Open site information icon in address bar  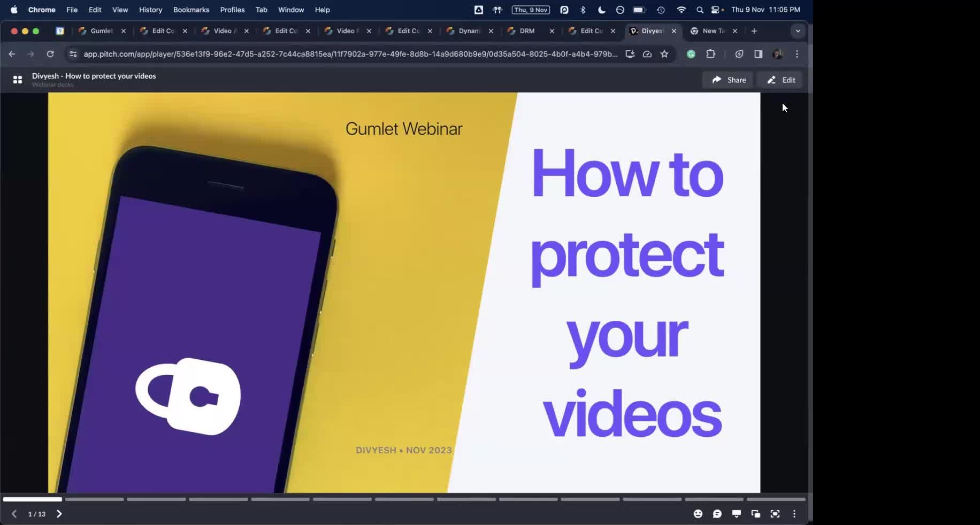click(x=73, y=54)
